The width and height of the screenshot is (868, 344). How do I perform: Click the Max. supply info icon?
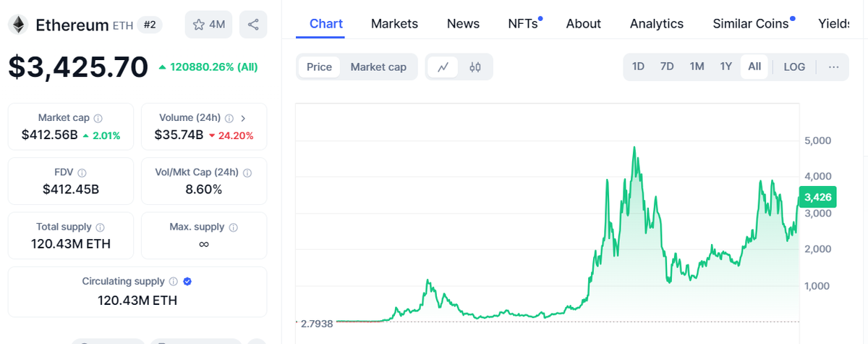coord(232,227)
